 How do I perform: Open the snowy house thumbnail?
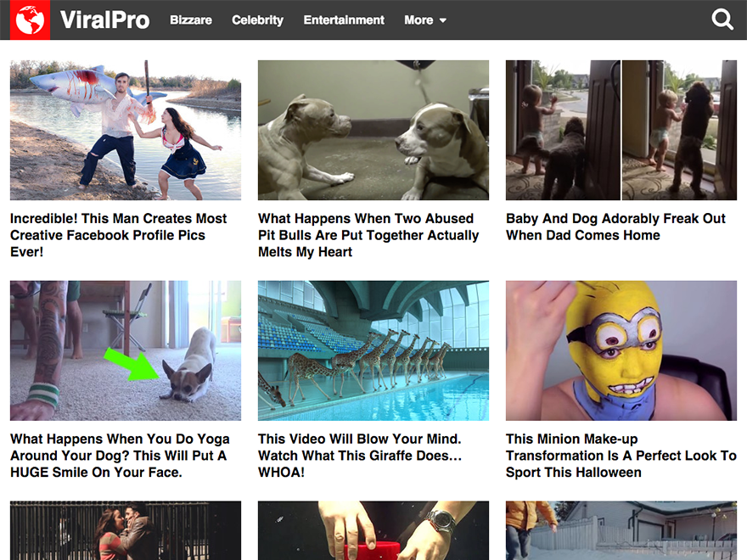[x=621, y=530]
